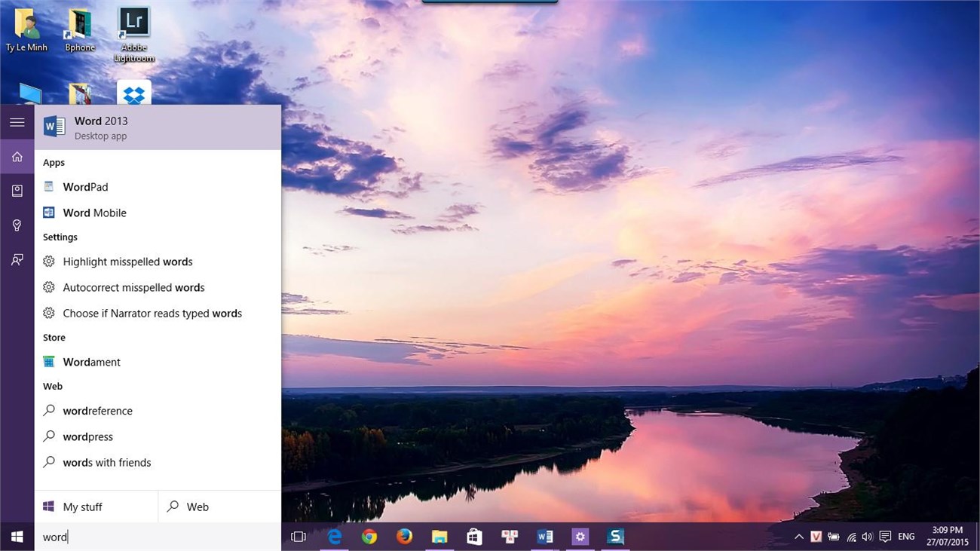Open Google Chrome from the taskbar
The image size is (980, 551).
pos(369,537)
